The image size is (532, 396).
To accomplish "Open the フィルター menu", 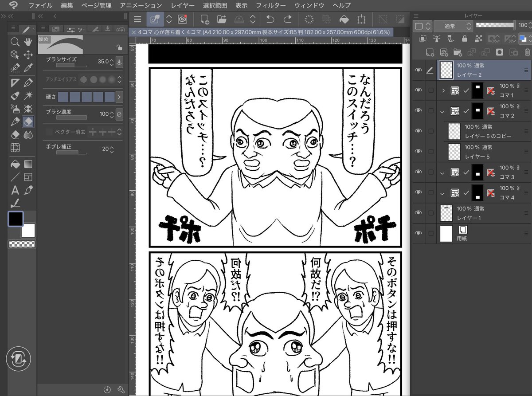I will point(270,5).
